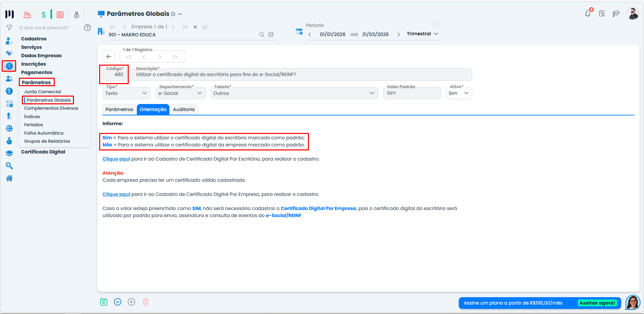
Task: Open Dados Empresas menu
Action: tap(41, 56)
